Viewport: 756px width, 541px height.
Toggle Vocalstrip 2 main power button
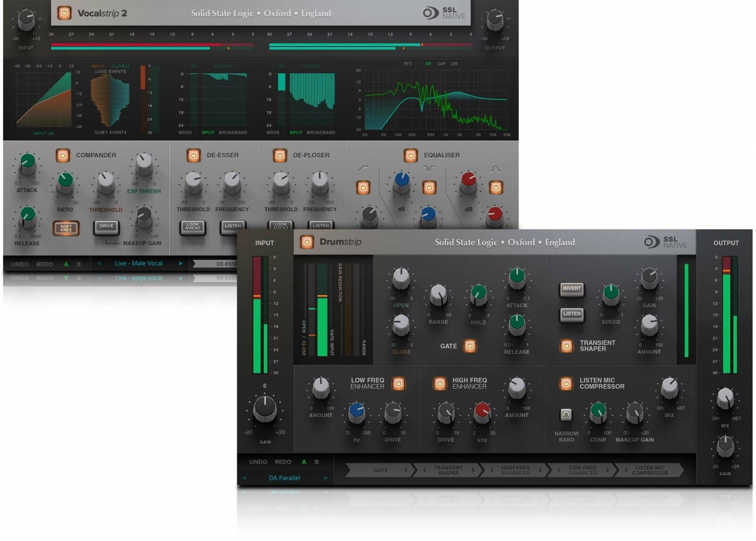(x=64, y=13)
